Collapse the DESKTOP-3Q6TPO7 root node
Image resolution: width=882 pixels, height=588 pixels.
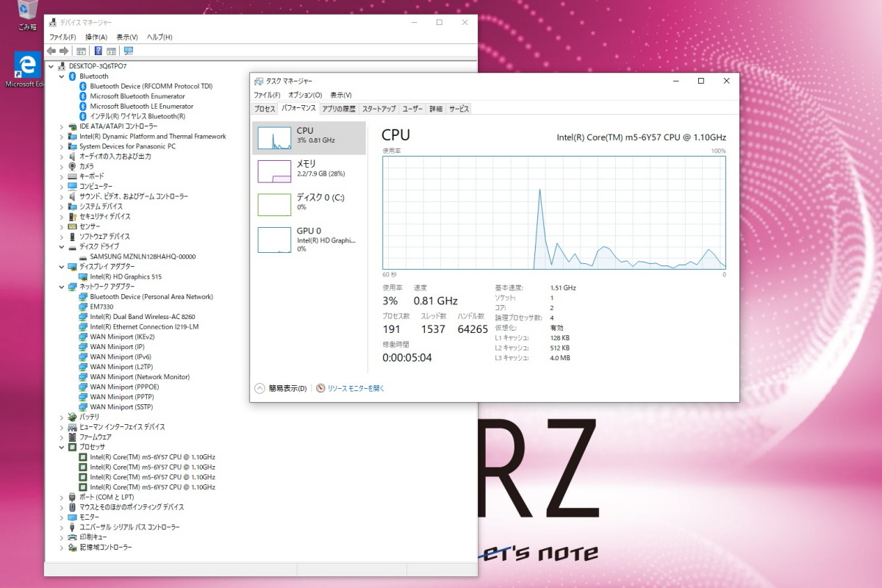[x=51, y=66]
